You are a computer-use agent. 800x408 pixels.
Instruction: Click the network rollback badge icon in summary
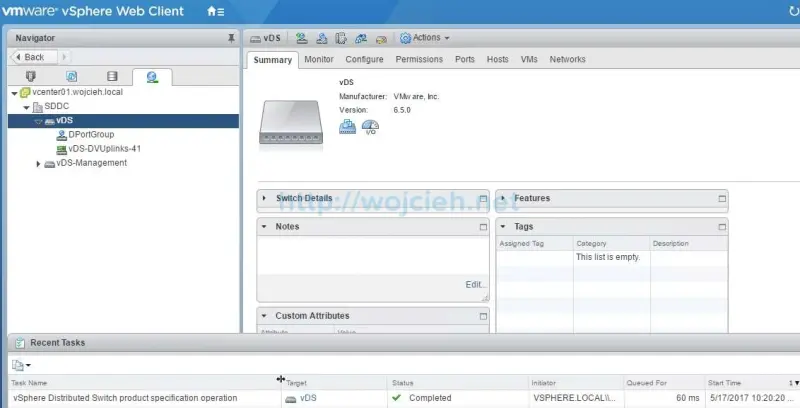click(x=347, y=126)
